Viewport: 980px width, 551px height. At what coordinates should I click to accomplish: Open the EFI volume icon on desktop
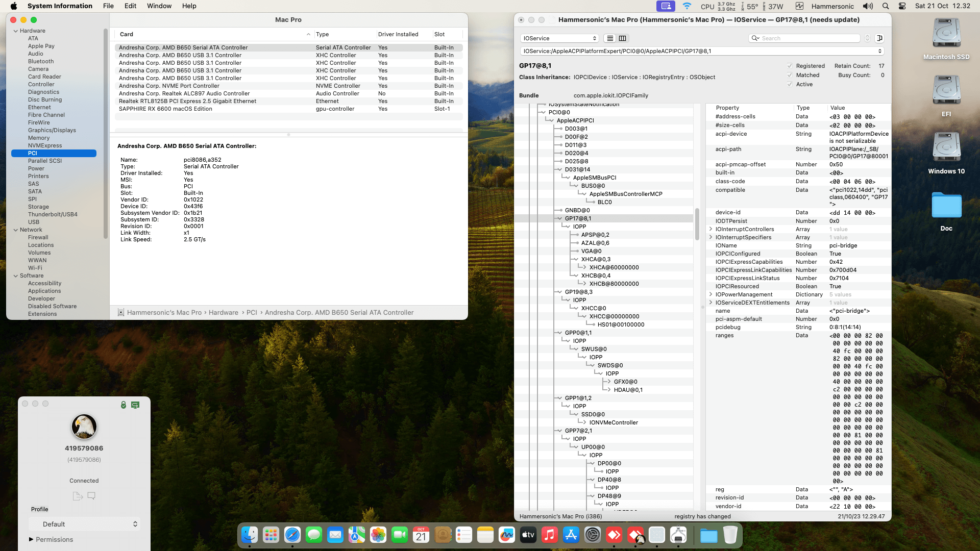pos(946,91)
